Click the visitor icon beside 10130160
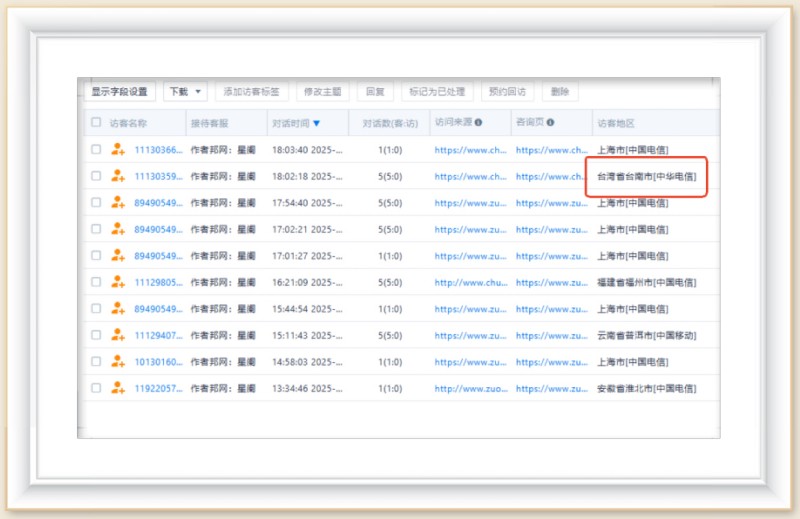800x519 pixels. (118, 361)
